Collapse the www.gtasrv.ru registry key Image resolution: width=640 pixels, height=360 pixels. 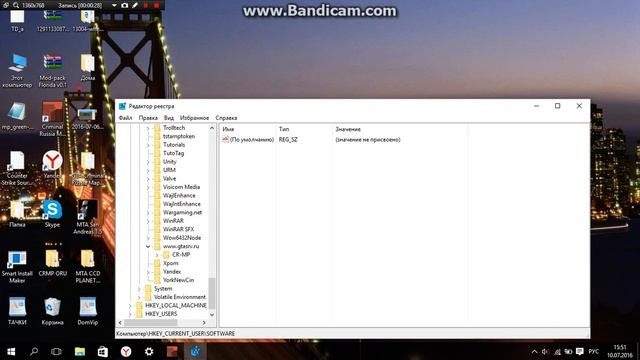(148, 247)
